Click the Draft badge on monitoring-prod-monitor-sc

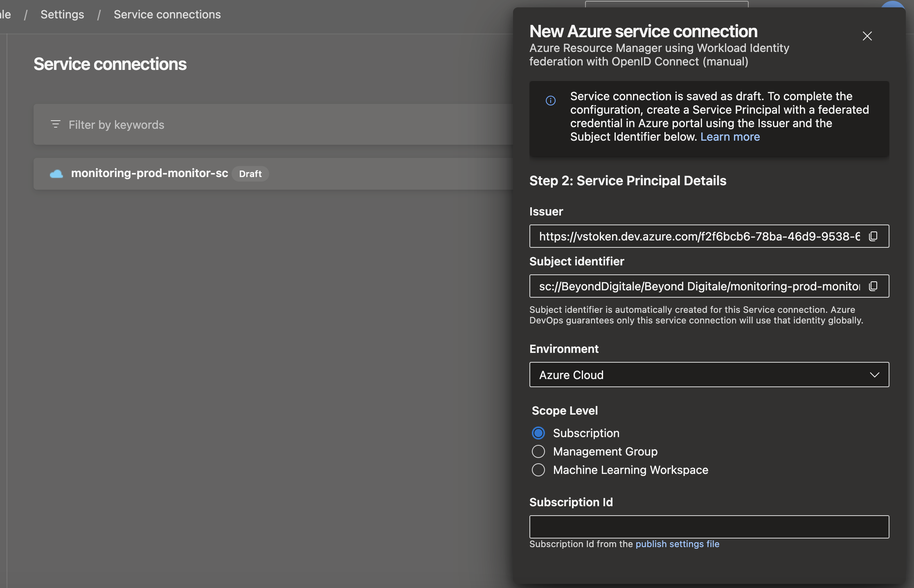point(250,174)
